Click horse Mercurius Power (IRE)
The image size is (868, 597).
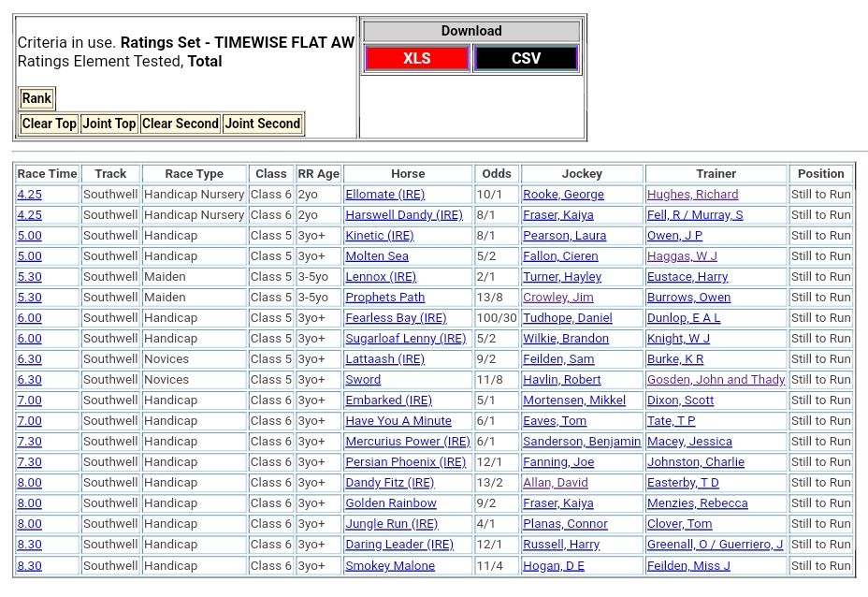point(408,442)
